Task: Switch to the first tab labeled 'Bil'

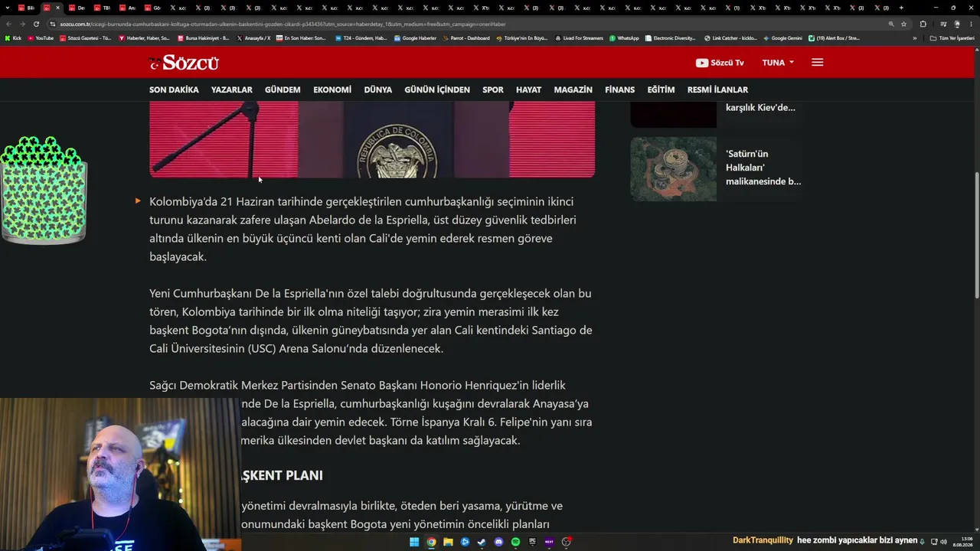Action: [x=27, y=8]
